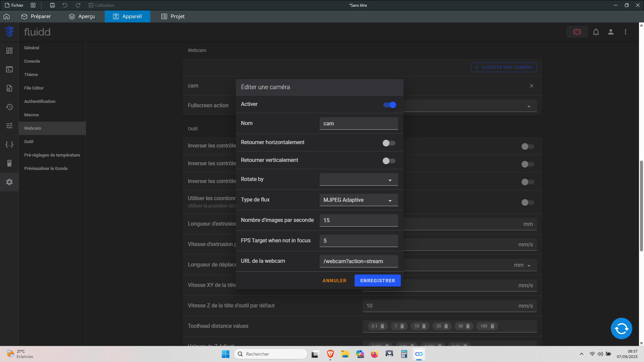Click the blue refresh floating button
The image size is (644, 362).
(x=621, y=328)
